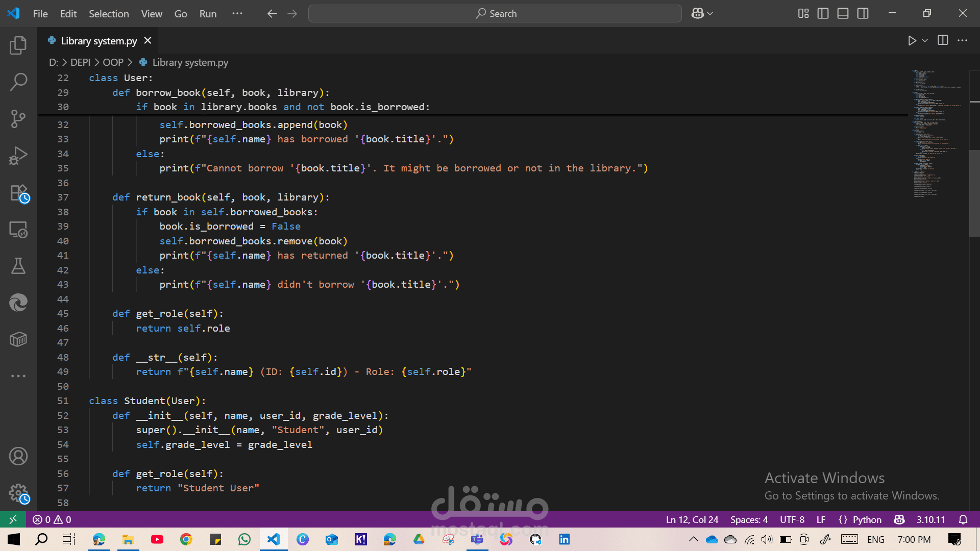
Task: Open the Manage gear settings
Action: [x=18, y=493]
